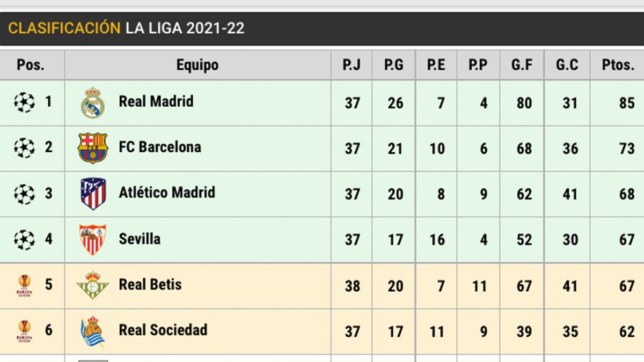Click the Atlético Madrid club crest

93,194
